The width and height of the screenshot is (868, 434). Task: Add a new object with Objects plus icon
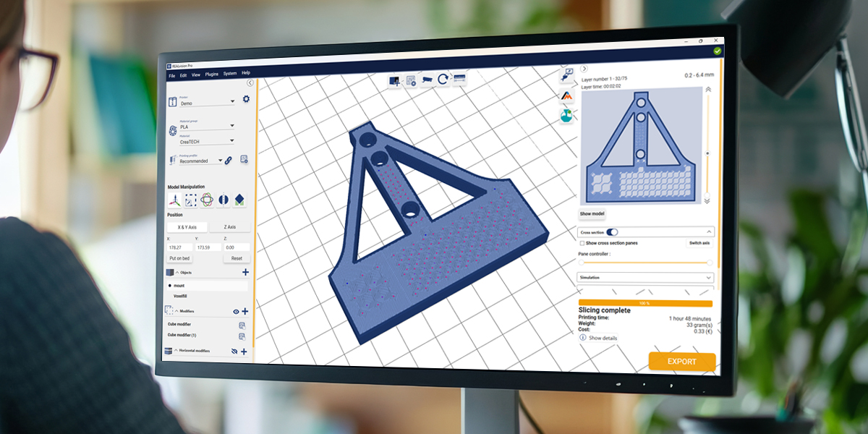pos(245,272)
